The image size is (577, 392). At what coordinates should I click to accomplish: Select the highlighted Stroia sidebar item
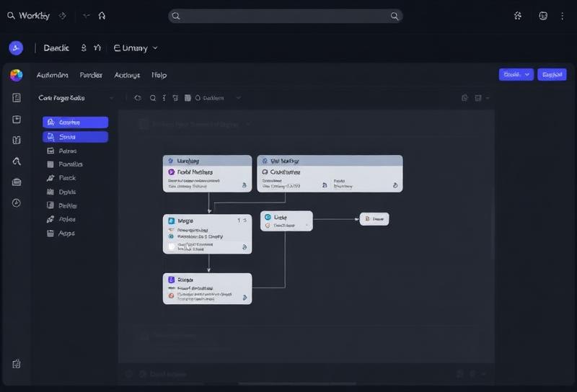[x=76, y=137]
